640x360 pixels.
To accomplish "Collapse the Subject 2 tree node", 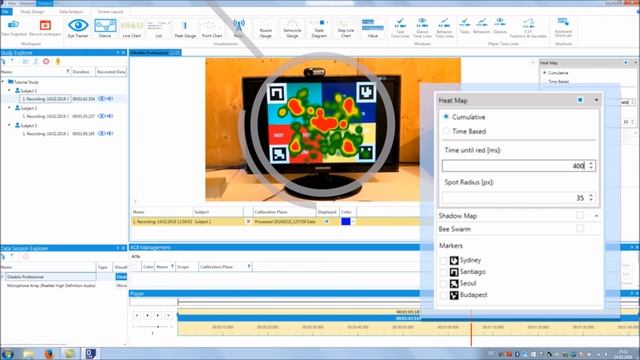I will coord(9,108).
